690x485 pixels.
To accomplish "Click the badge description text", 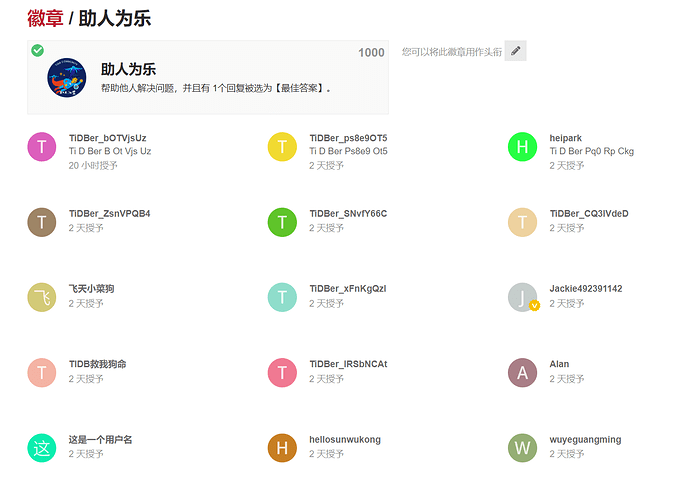I will click(216, 88).
